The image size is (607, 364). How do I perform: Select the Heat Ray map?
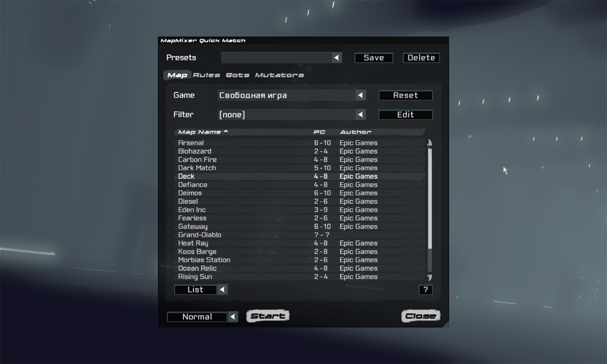300,243
